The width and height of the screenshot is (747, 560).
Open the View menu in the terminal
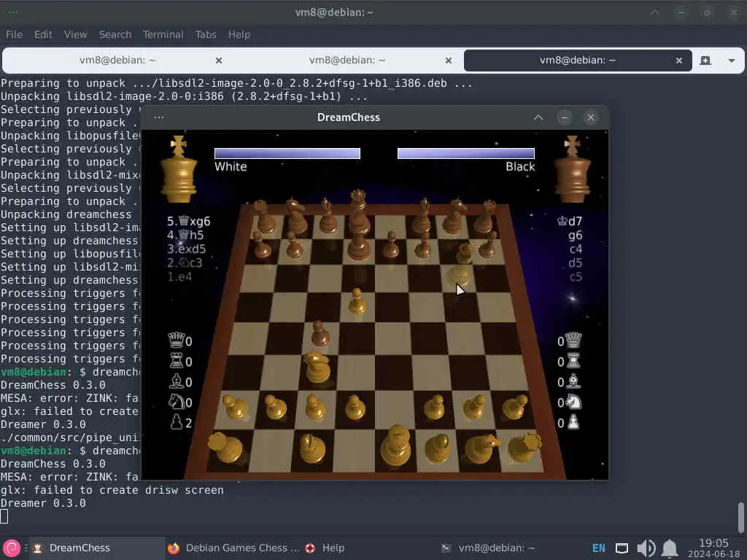pyautogui.click(x=75, y=34)
